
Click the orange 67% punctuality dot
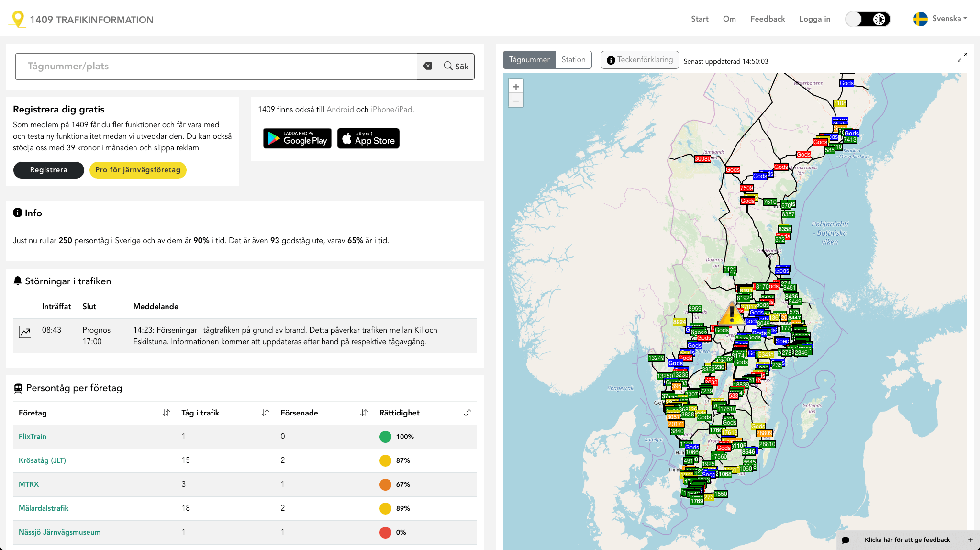click(x=385, y=484)
